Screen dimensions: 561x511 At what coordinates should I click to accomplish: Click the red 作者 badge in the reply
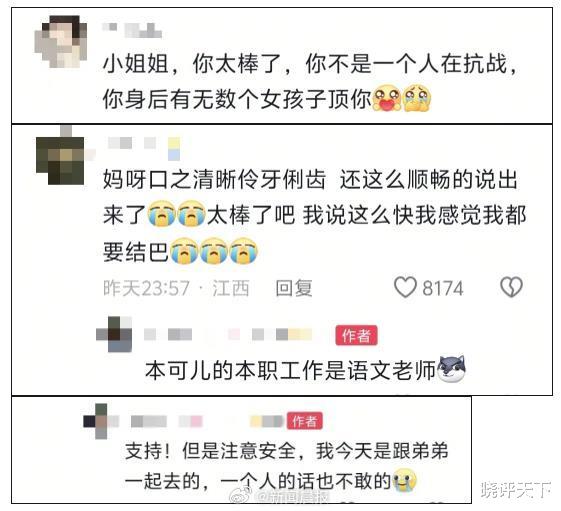click(x=356, y=336)
